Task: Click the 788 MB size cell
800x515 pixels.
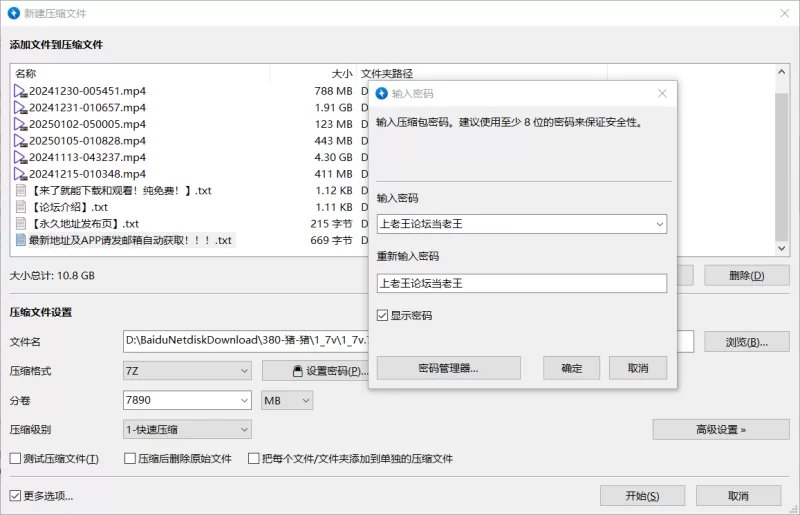Action: click(333, 91)
